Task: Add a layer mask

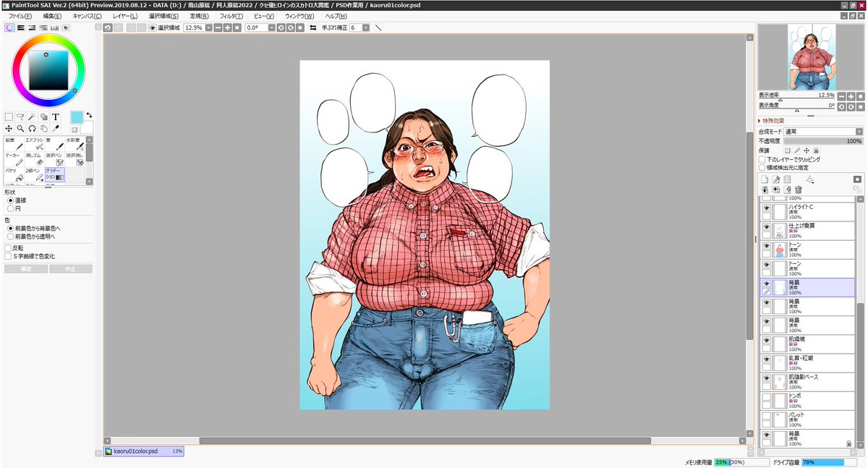Action: point(857,179)
